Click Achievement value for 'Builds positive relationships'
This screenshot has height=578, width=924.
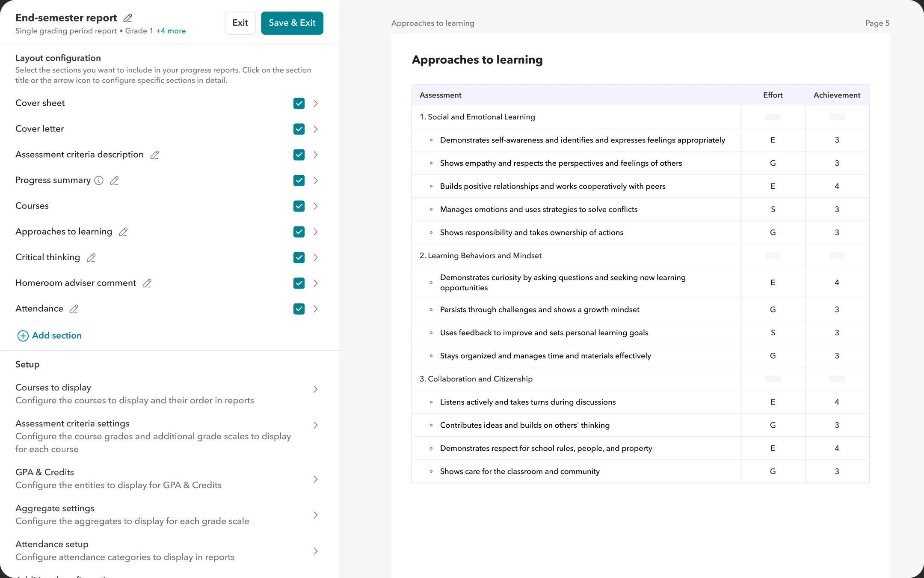click(837, 186)
